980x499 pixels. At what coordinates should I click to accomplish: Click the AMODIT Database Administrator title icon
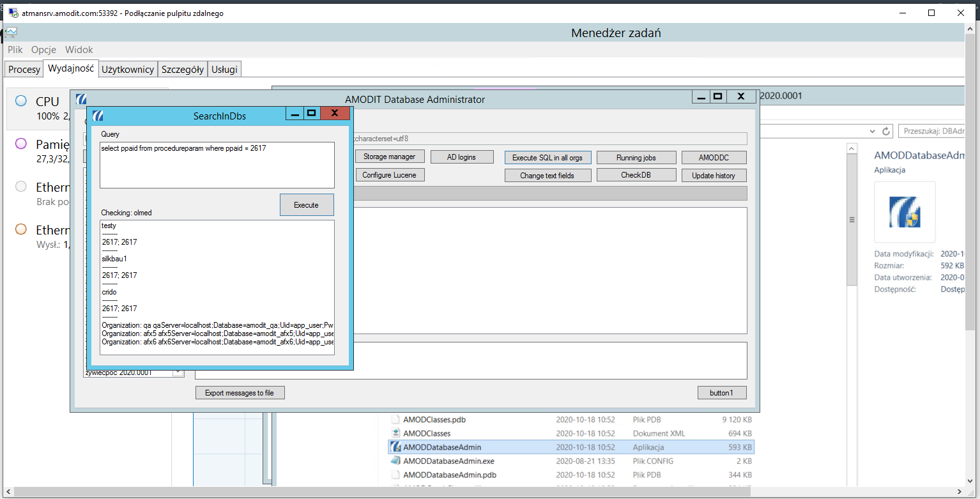(81, 99)
